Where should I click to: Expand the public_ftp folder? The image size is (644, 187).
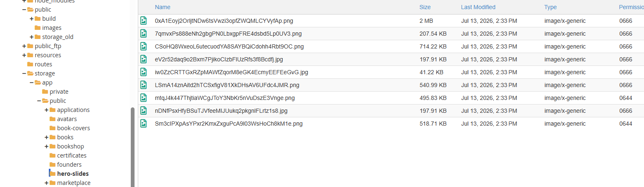pyautogui.click(x=24, y=46)
